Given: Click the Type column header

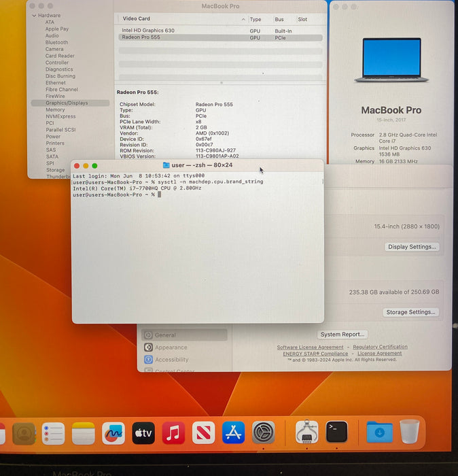Looking at the screenshot, I should click(256, 20).
